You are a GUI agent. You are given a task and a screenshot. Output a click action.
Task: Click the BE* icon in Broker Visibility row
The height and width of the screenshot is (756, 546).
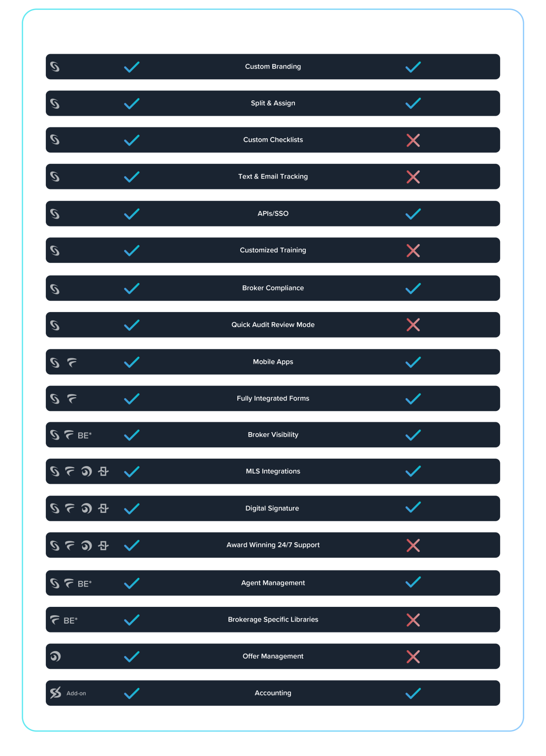pyautogui.click(x=85, y=435)
